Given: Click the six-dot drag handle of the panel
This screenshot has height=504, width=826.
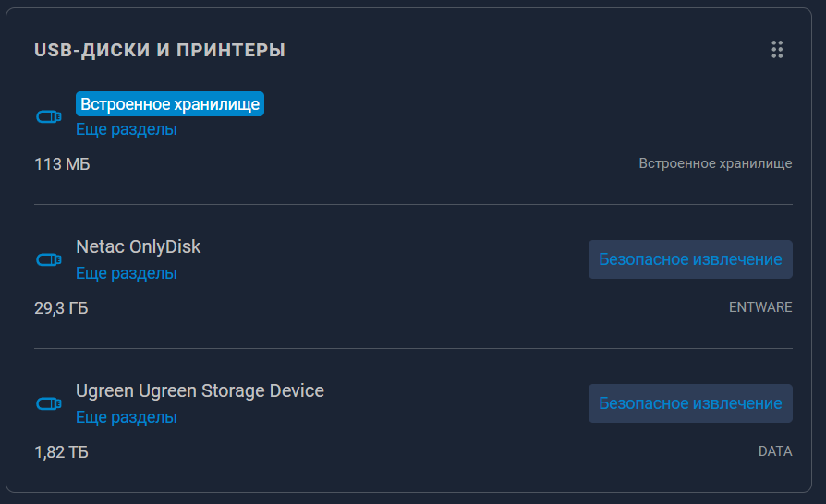Looking at the screenshot, I should tap(777, 50).
